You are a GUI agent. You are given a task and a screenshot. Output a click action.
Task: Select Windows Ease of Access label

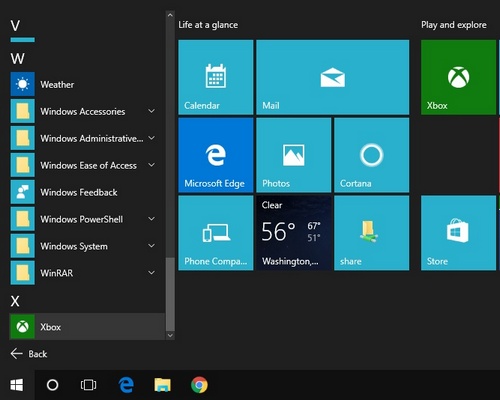88,165
